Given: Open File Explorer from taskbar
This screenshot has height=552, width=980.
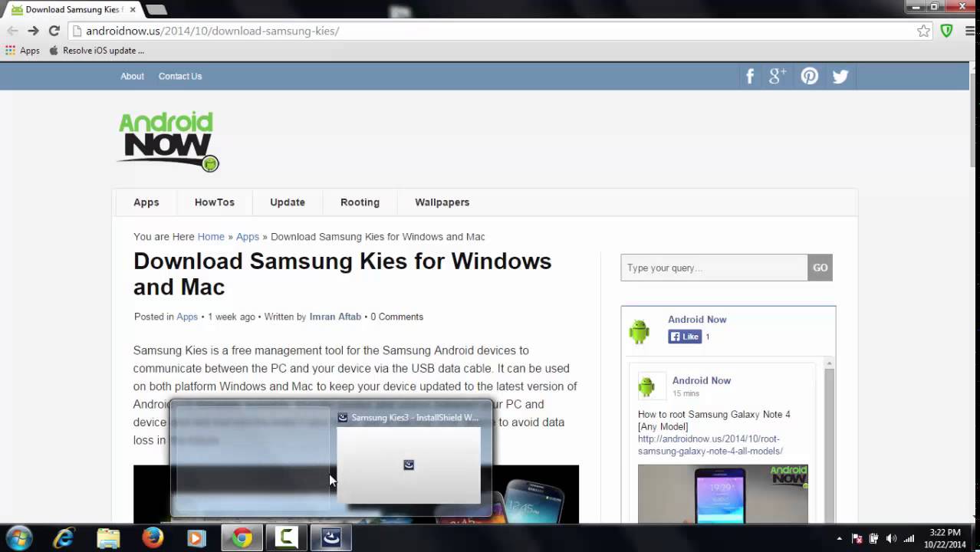Looking at the screenshot, I should pos(108,538).
